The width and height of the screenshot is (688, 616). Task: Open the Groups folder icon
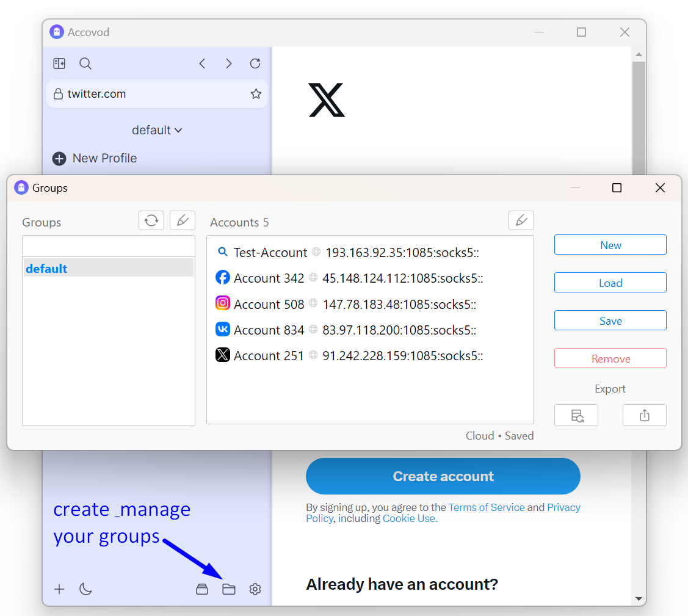[229, 589]
